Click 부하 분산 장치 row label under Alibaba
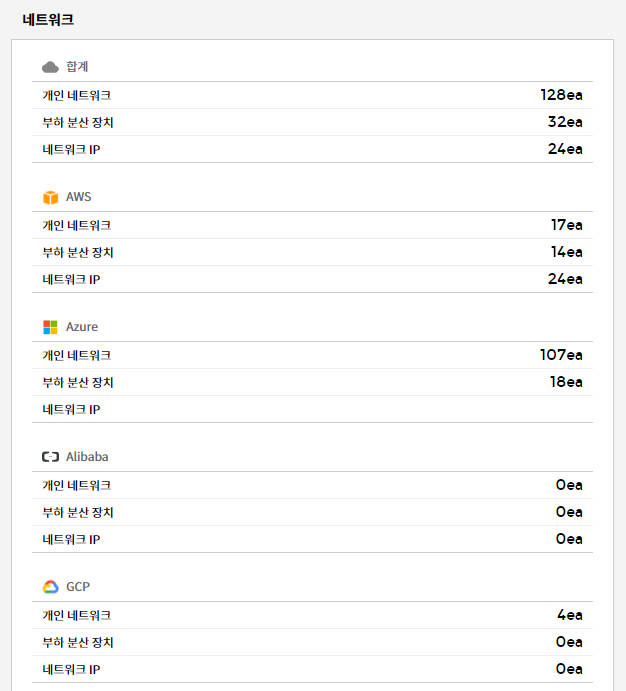626x691 pixels. pos(78,512)
